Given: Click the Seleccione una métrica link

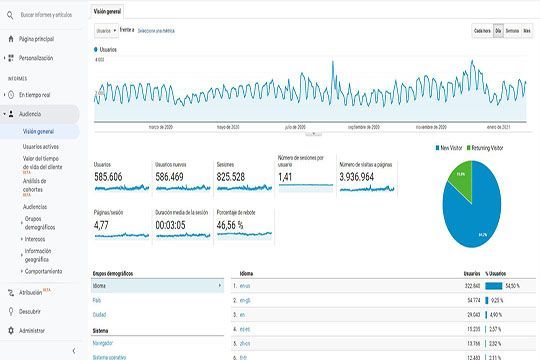Looking at the screenshot, I should click(x=156, y=31).
